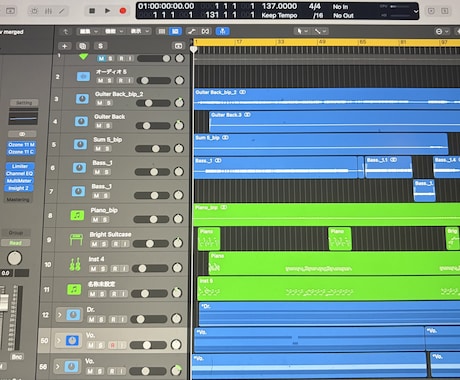This screenshot has height=380, width=460.
Task: Select the Sum 5_bip audio region
Action: pyautogui.click(x=321, y=144)
